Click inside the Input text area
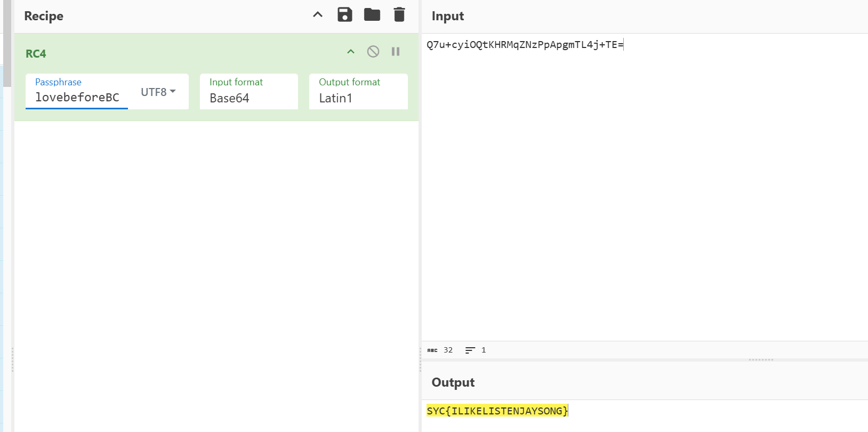 tap(640, 187)
